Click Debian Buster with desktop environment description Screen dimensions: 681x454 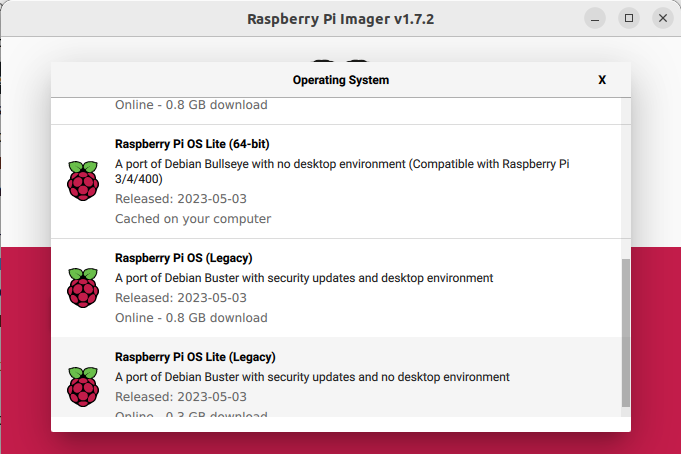coord(304,278)
